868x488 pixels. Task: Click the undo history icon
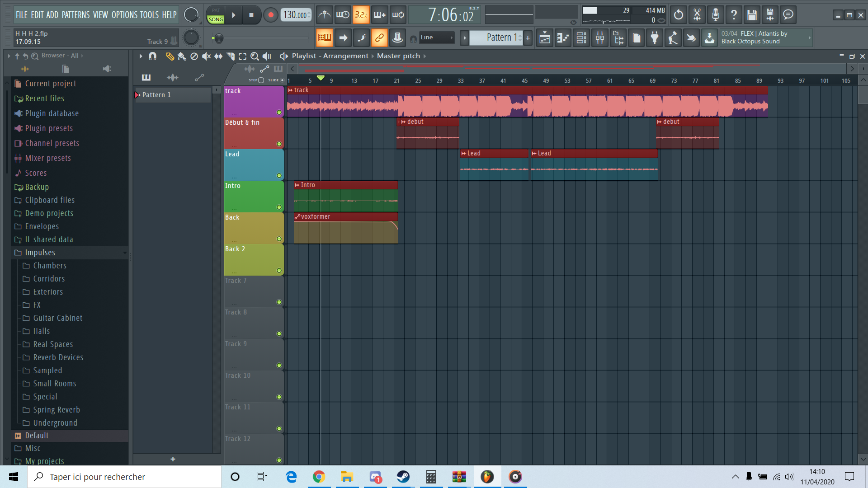pos(679,15)
